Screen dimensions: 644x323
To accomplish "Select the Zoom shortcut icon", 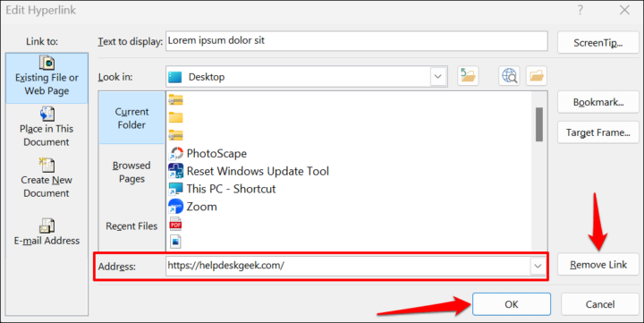I will (176, 207).
